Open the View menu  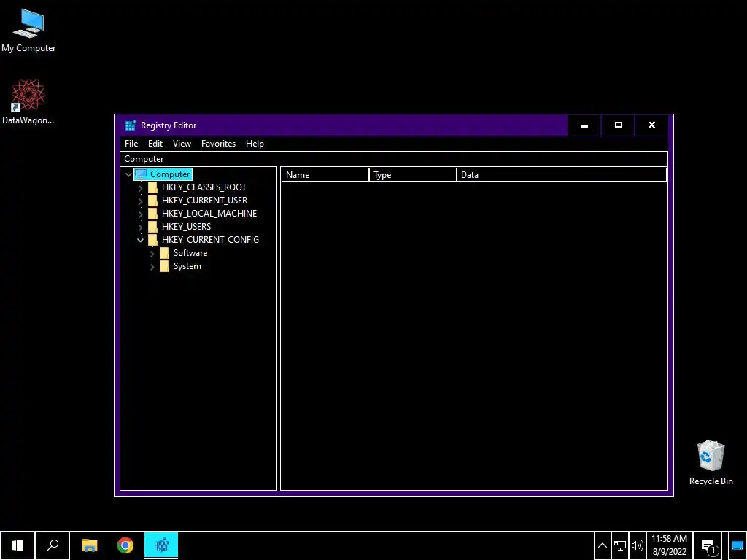coord(182,144)
